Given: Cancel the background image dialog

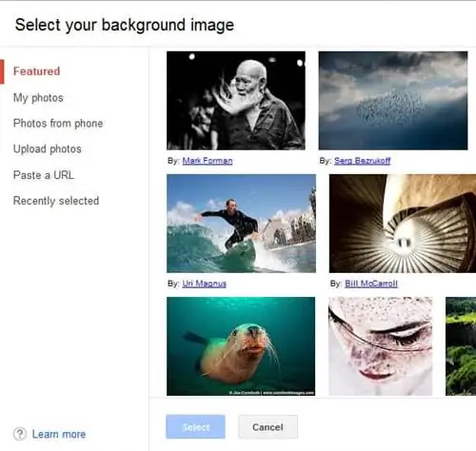Looking at the screenshot, I should (x=268, y=427).
